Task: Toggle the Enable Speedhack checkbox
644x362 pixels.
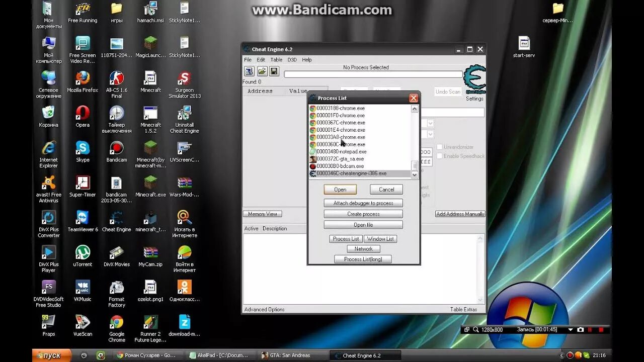Action: (439, 156)
